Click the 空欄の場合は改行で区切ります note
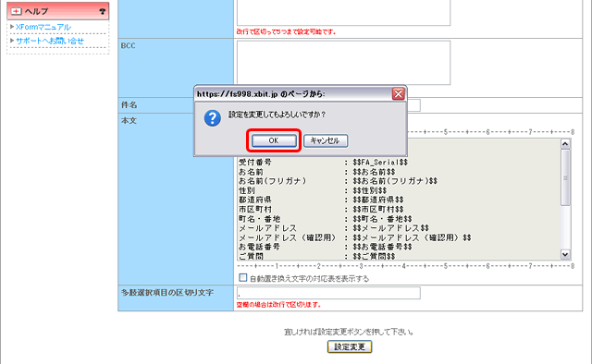 tap(279, 305)
